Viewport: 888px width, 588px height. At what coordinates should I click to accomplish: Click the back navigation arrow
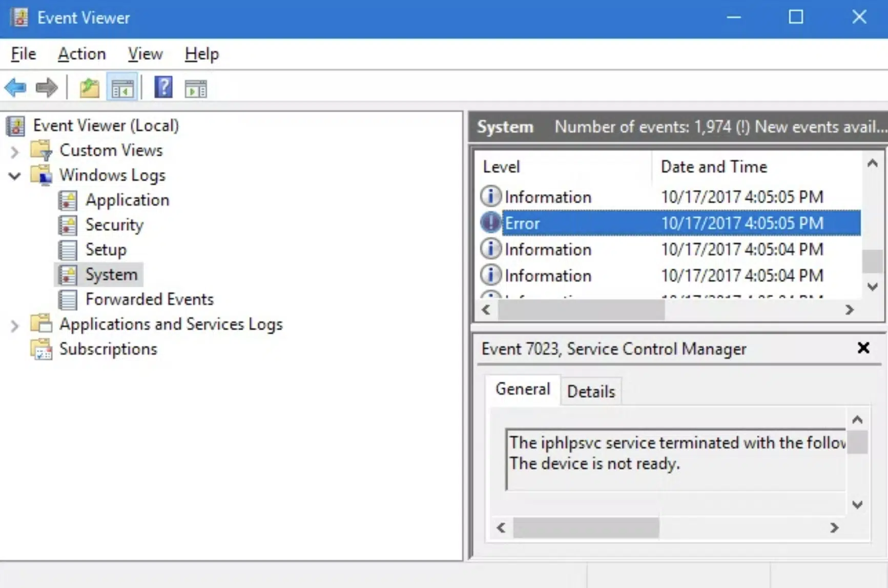coord(15,87)
